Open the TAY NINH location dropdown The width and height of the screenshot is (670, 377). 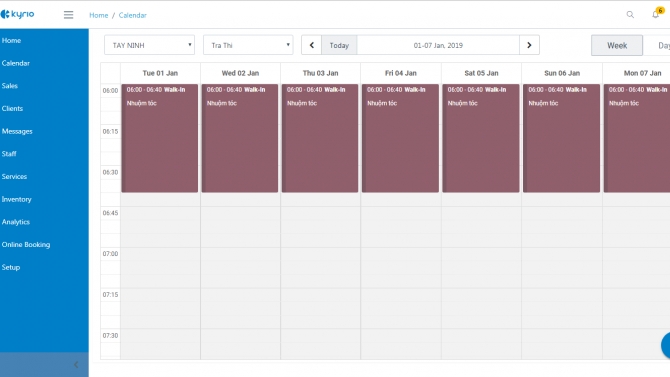click(150, 45)
